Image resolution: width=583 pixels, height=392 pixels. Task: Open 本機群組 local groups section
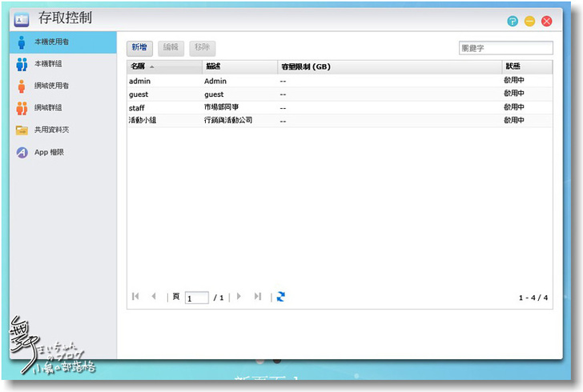point(48,64)
